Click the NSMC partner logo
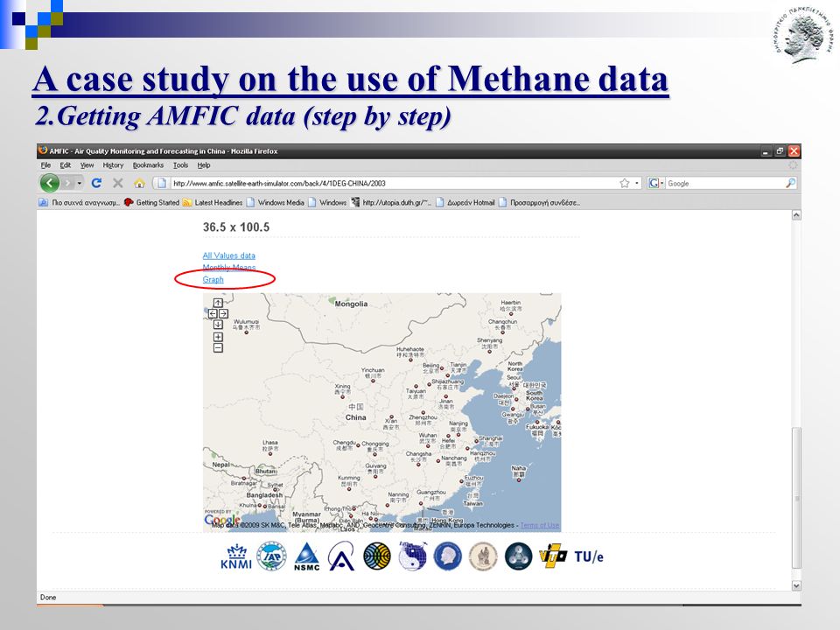 307,556
